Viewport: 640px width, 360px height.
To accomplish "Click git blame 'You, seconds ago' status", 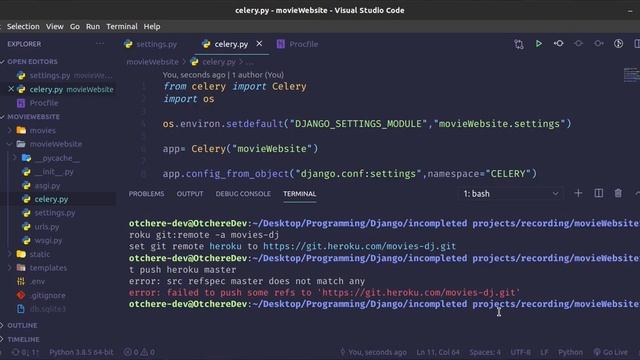I will point(373,352).
